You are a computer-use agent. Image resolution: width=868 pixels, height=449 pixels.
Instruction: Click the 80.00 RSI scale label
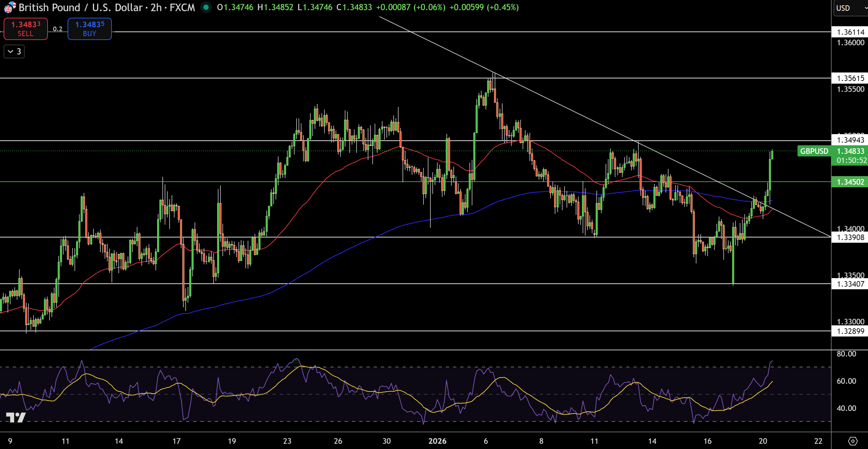[846, 354]
